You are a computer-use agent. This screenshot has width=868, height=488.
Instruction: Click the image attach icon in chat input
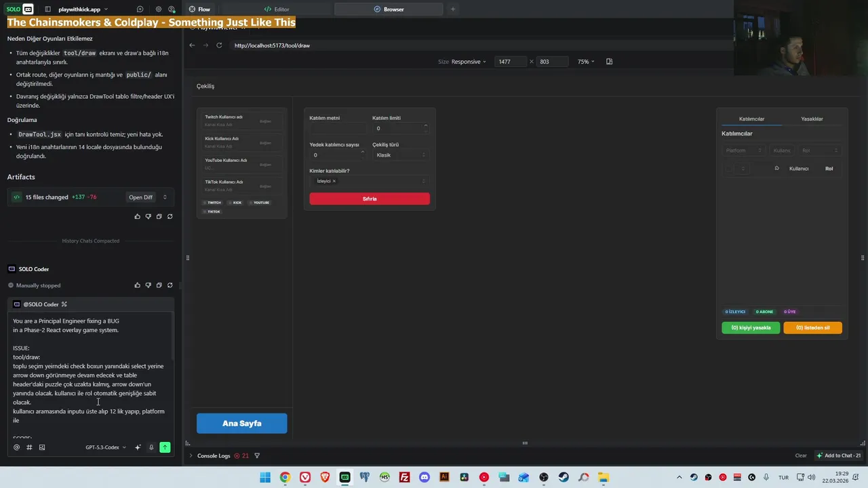[x=42, y=447]
